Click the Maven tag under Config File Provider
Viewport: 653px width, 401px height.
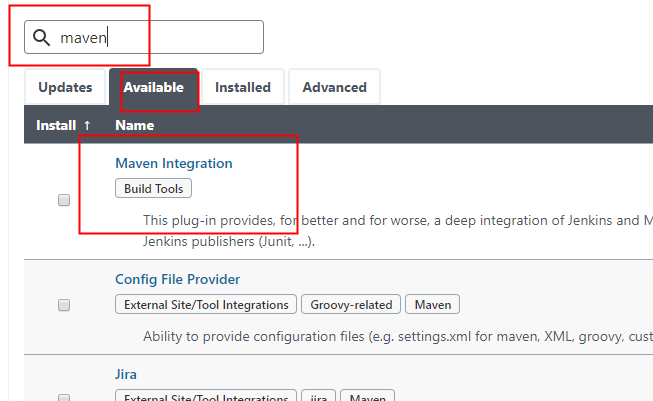point(433,304)
